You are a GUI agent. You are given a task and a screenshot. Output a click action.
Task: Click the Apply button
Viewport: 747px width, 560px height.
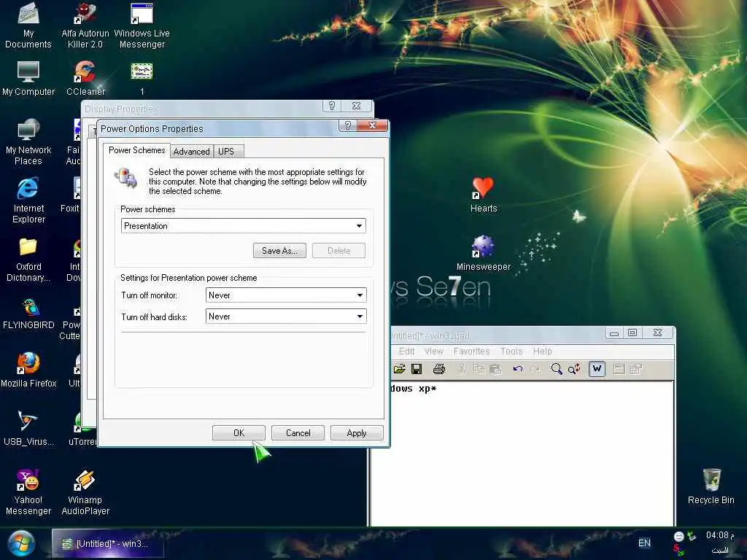pyautogui.click(x=357, y=433)
